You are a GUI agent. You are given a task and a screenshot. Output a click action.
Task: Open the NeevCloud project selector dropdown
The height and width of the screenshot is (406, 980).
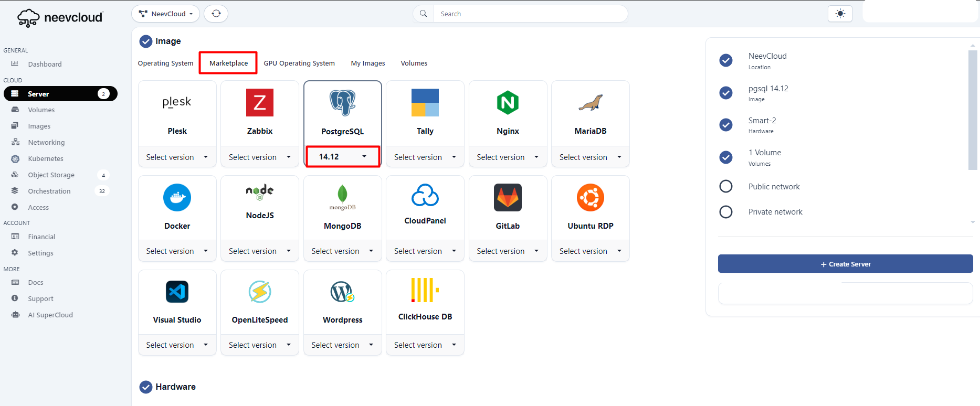[165, 14]
